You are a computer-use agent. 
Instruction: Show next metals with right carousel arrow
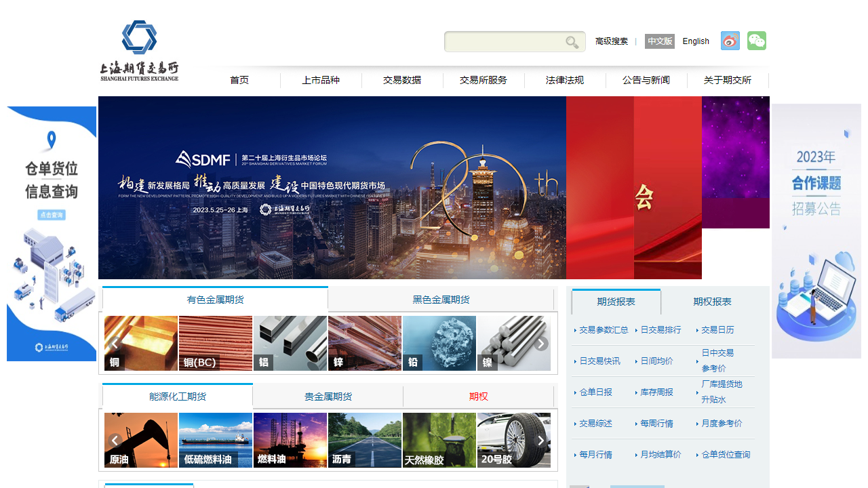click(541, 344)
